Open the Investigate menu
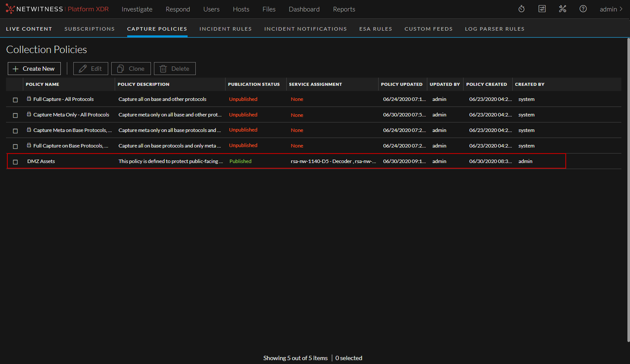The width and height of the screenshot is (630, 364). pos(137,9)
